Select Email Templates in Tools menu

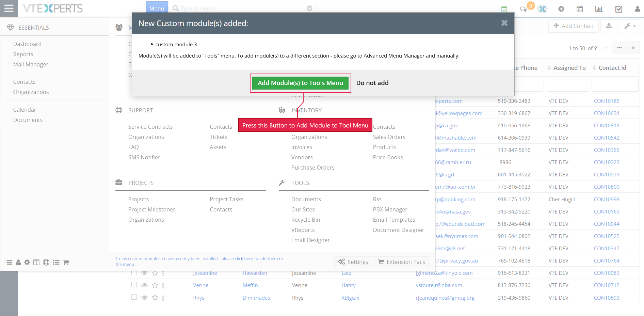[x=394, y=220]
